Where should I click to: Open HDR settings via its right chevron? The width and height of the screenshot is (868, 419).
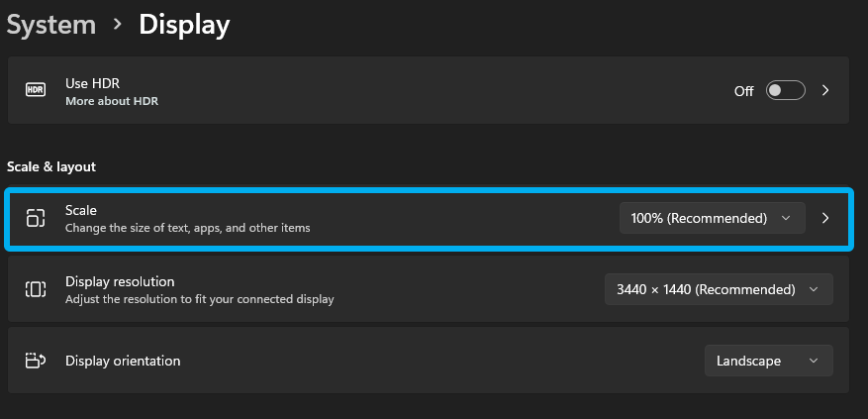click(826, 90)
